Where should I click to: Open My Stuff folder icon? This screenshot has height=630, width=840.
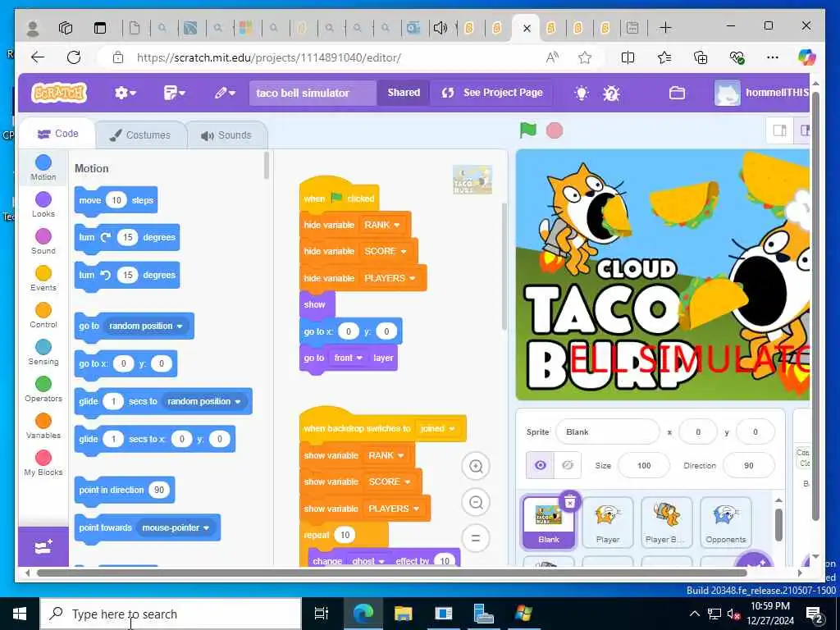tap(677, 94)
